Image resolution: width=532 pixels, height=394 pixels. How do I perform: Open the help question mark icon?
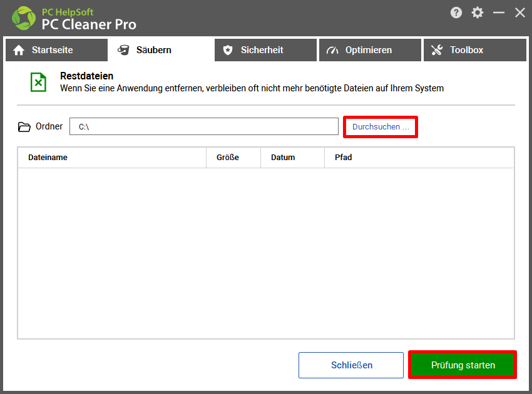coord(456,13)
